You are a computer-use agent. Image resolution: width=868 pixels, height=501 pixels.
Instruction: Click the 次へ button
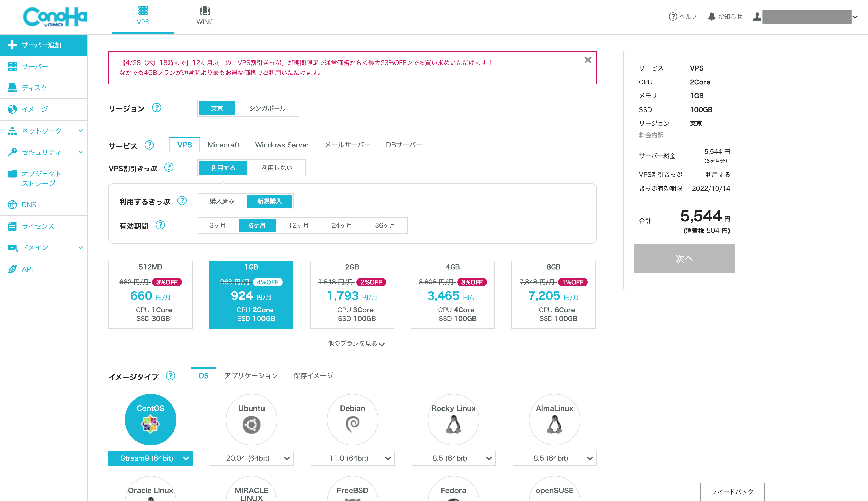click(684, 259)
